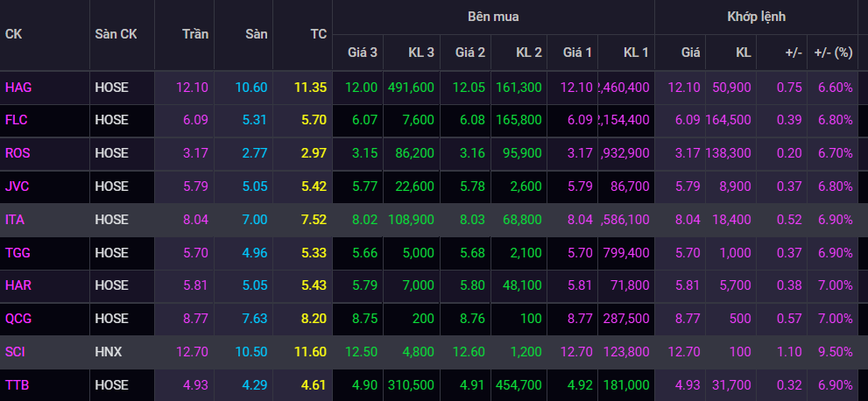Open the SCI stock on HNX
Viewport: 868px width, 401px height.
[x=16, y=352]
